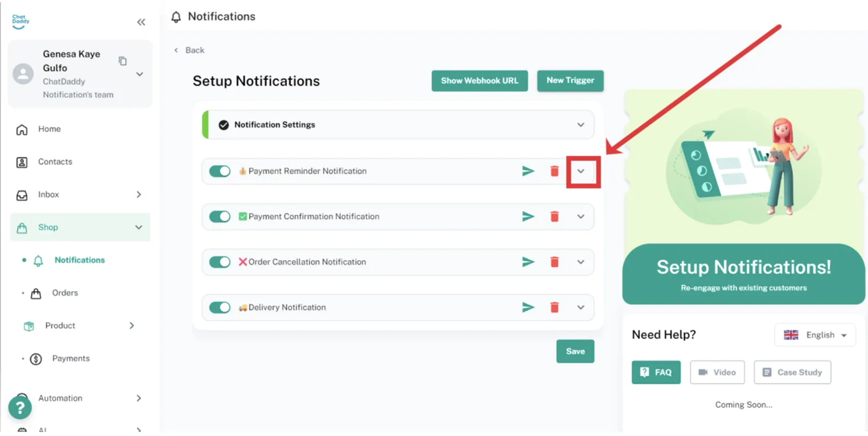Image resolution: width=868 pixels, height=436 pixels.
Task: Expand the Notification Settings section
Action: (580, 125)
